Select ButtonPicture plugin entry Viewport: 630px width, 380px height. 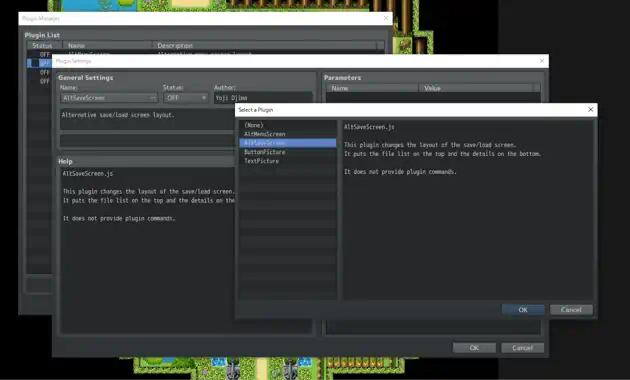(288, 152)
